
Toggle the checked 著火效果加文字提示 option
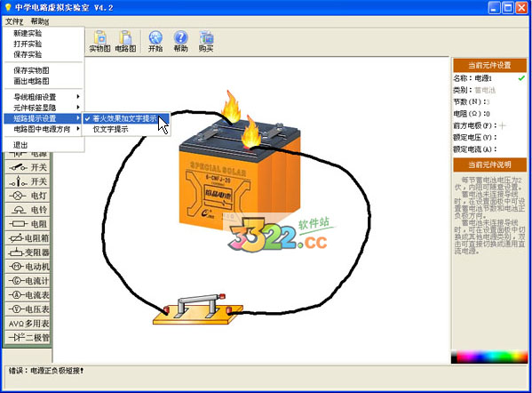pyautogui.click(x=125, y=118)
